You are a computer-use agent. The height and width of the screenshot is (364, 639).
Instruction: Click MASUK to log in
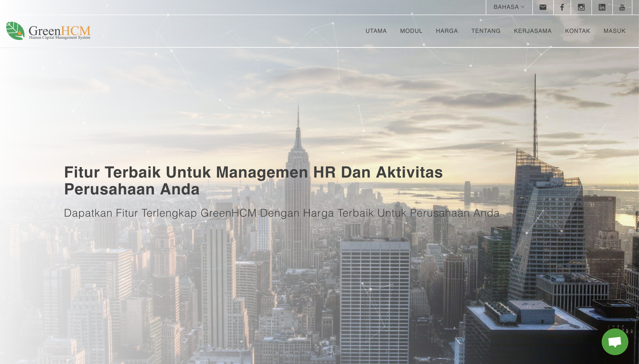click(614, 31)
